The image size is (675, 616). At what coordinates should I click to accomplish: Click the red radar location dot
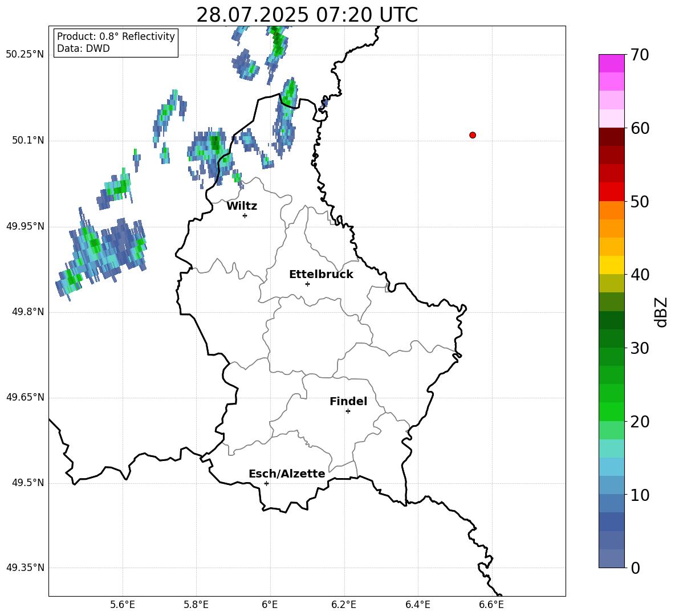tap(473, 135)
